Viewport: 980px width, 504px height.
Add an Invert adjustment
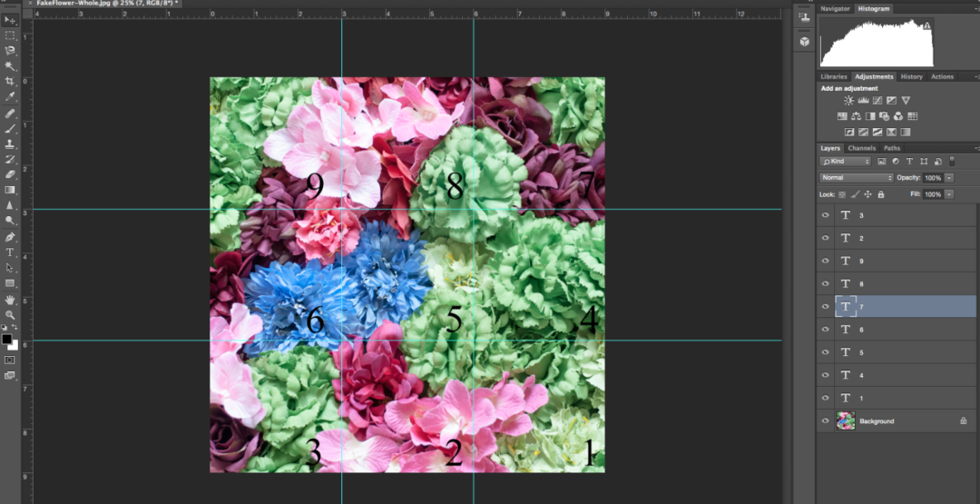tap(849, 132)
